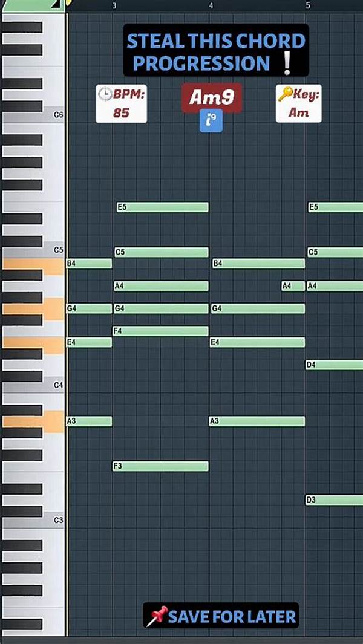Click the red Am9 chord label

coord(211,97)
